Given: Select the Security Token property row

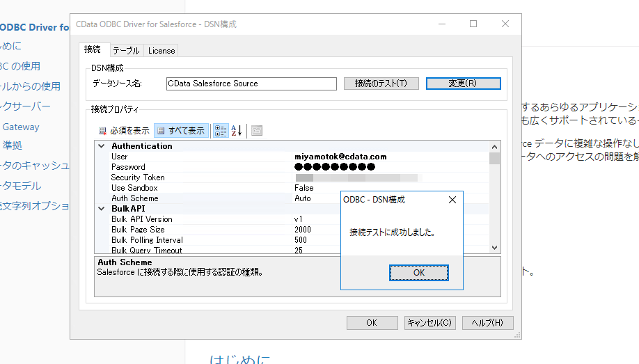Looking at the screenshot, I should (292, 177).
